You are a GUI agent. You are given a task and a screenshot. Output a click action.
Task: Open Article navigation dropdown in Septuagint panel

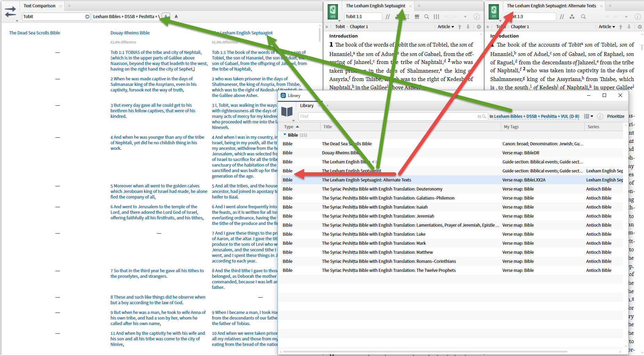(446, 27)
